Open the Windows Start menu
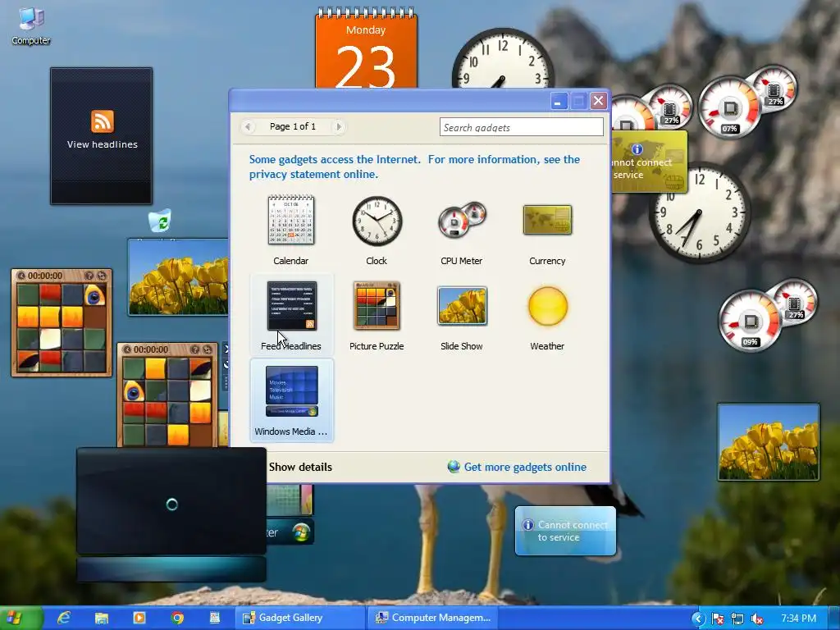 (21, 619)
